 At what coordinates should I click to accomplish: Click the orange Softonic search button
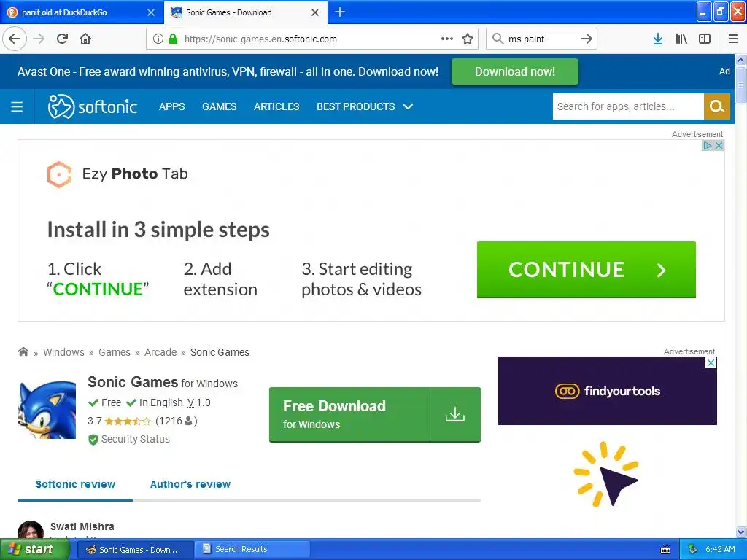[717, 106]
